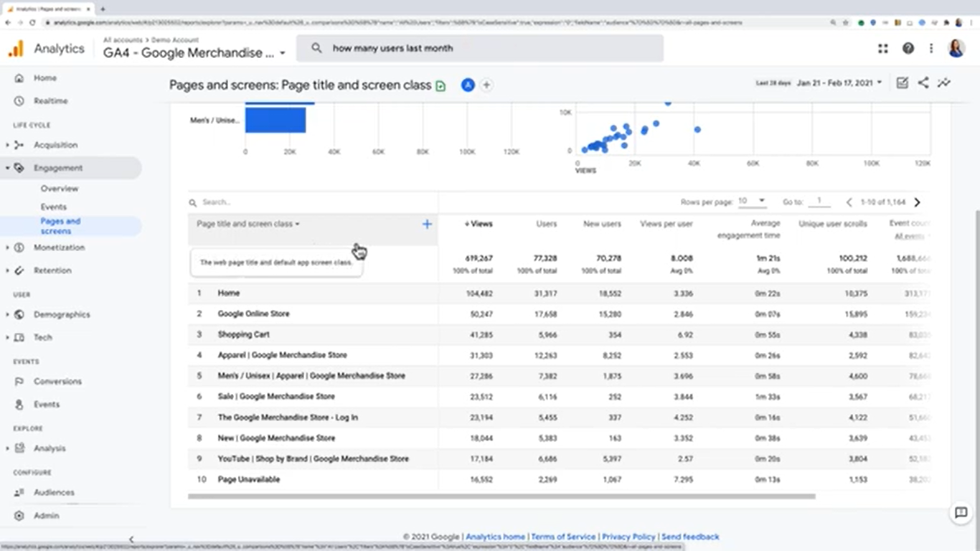Open Page title and screen class dropdown

248,224
